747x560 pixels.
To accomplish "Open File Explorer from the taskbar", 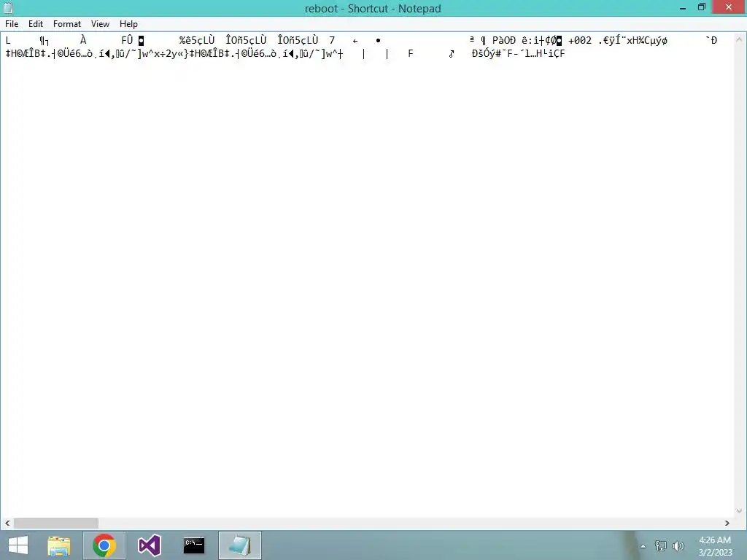I will pyautogui.click(x=59, y=545).
